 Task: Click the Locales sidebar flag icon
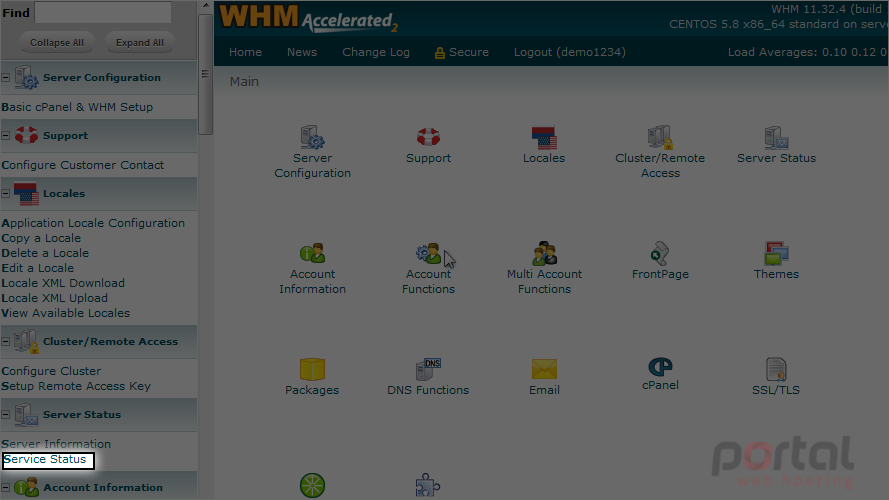26,194
